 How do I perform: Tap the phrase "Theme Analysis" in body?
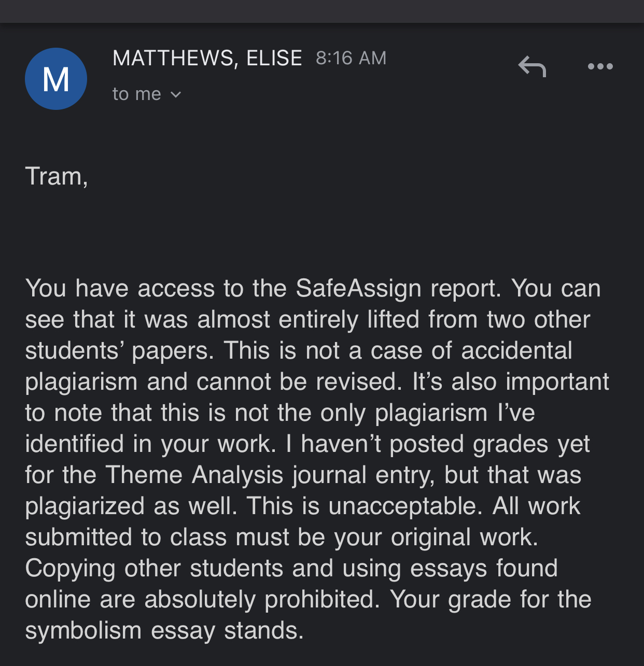click(x=195, y=475)
